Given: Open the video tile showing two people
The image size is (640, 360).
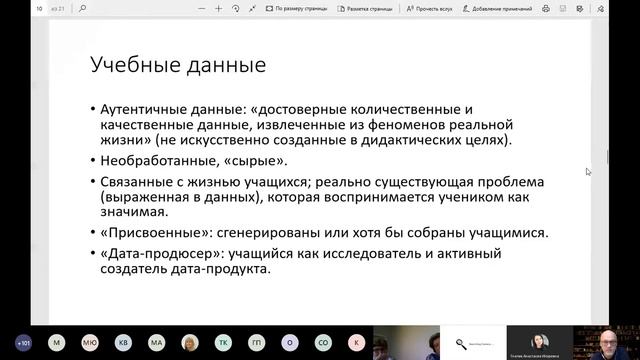Looking at the screenshot, I should pyautogui.click(x=407, y=343).
